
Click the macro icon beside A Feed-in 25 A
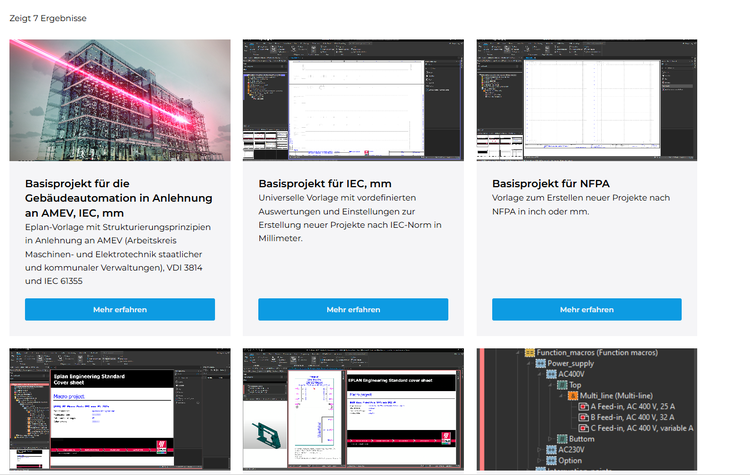[x=583, y=407]
